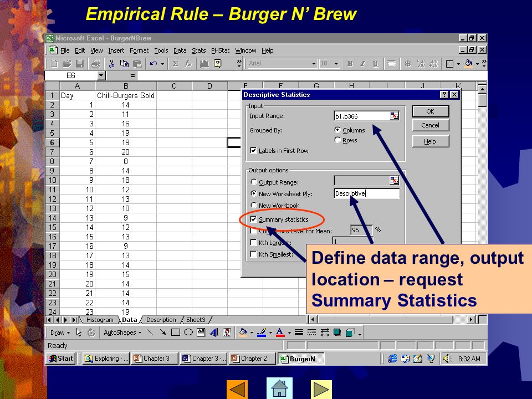Switch to the Histogram sheet tab
The height and width of the screenshot is (399, 532).
coord(100,320)
